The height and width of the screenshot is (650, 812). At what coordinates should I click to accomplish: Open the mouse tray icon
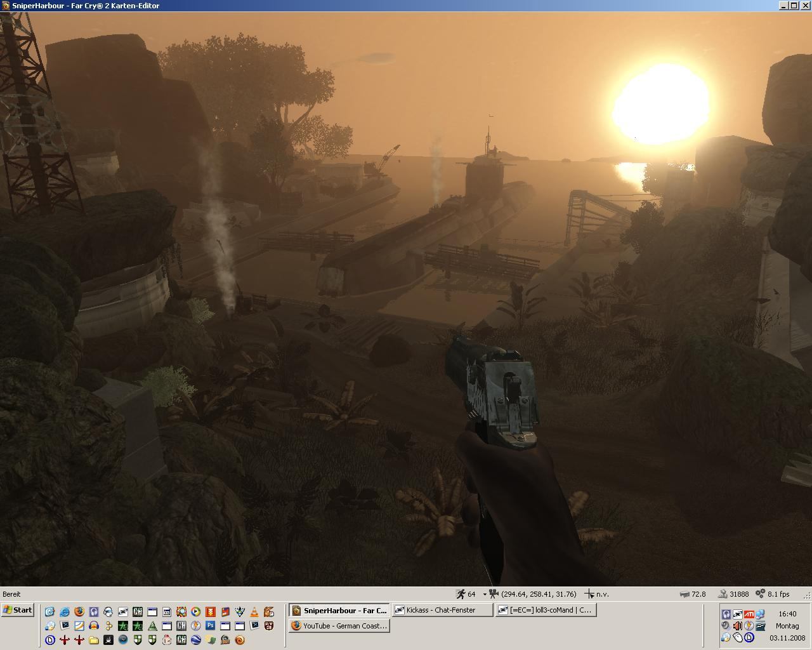tap(738, 637)
